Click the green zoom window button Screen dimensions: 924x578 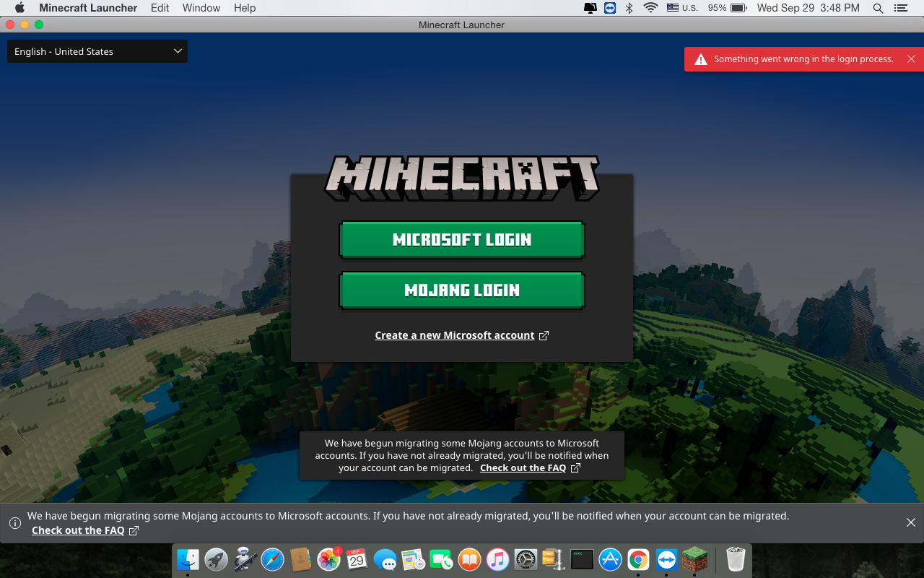click(x=39, y=25)
